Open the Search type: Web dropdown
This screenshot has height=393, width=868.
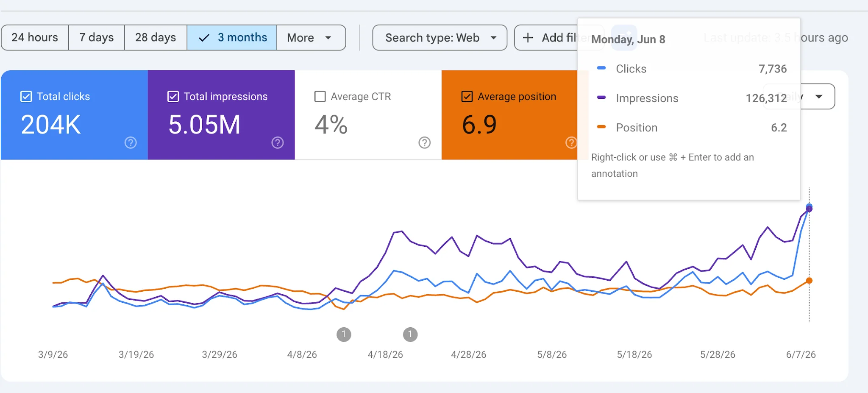coord(440,38)
